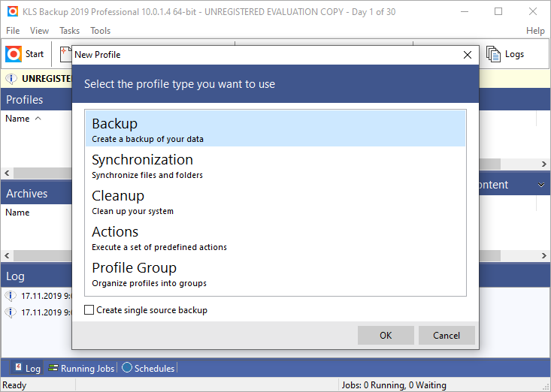Select the Cleanup profile type
The image size is (551, 392).
pos(275,201)
